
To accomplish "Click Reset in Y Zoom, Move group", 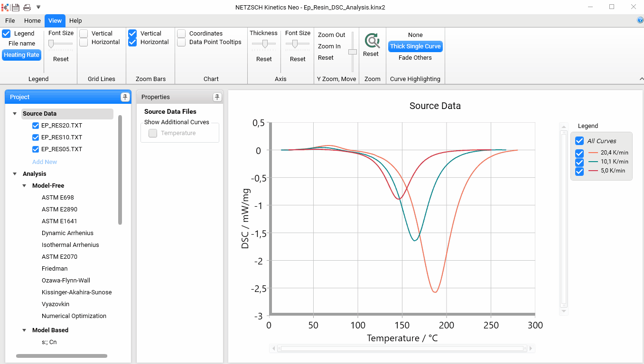I will pos(326,58).
